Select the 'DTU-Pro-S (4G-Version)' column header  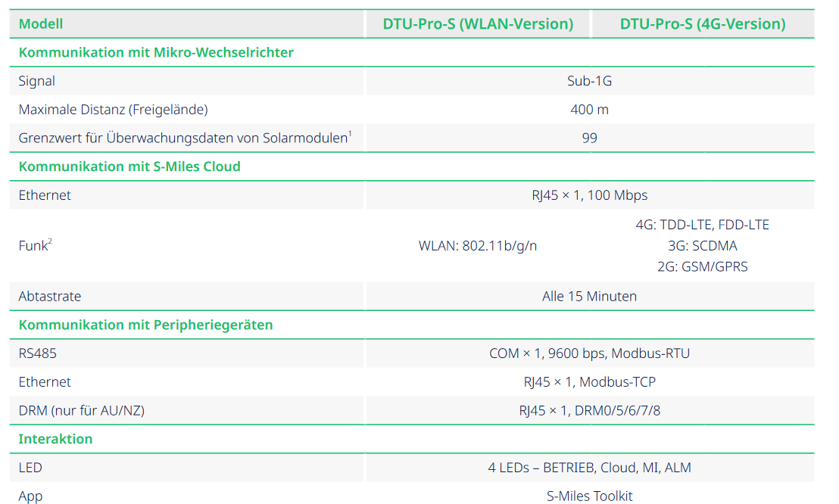click(x=703, y=24)
